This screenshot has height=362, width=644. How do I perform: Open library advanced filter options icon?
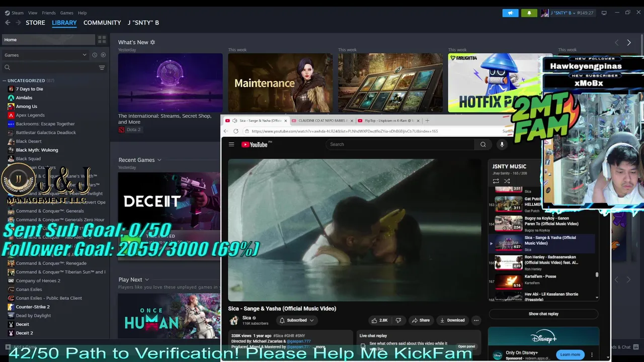tap(102, 67)
